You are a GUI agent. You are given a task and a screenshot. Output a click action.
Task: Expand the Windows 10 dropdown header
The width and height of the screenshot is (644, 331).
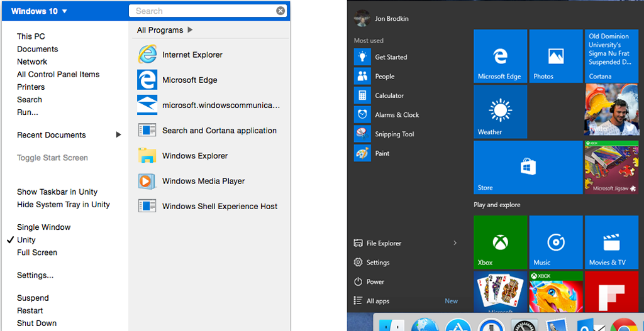pos(39,11)
